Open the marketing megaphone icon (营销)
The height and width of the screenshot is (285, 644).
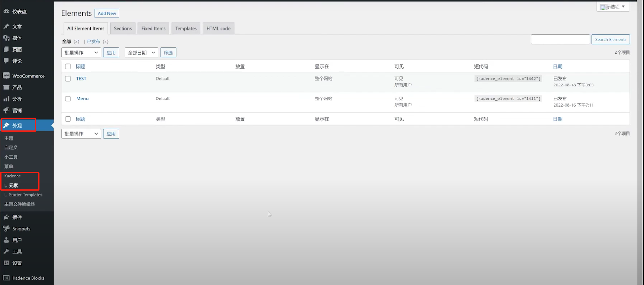6,110
